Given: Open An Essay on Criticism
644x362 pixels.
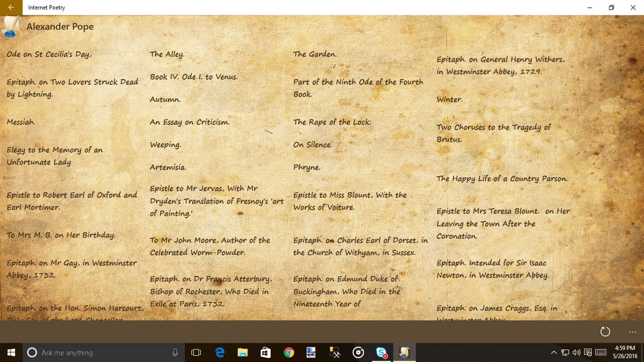Looking at the screenshot, I should coord(190,122).
